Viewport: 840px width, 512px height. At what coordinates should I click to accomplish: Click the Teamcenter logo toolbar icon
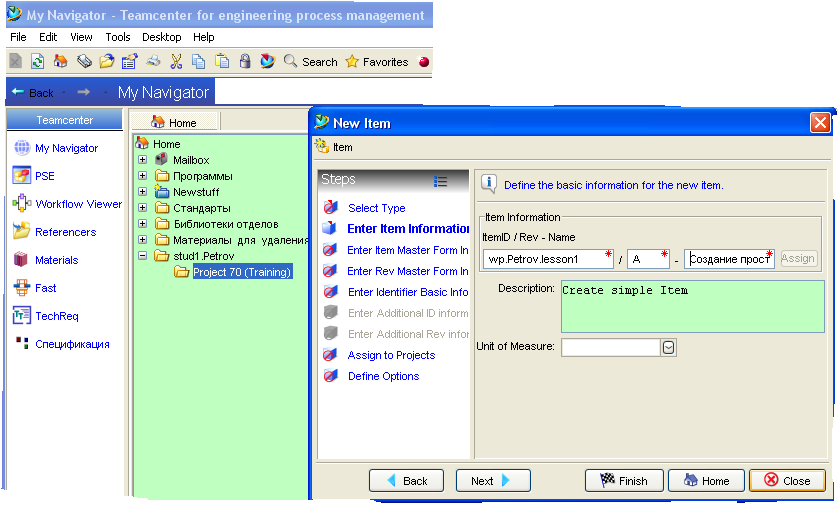tap(267, 62)
